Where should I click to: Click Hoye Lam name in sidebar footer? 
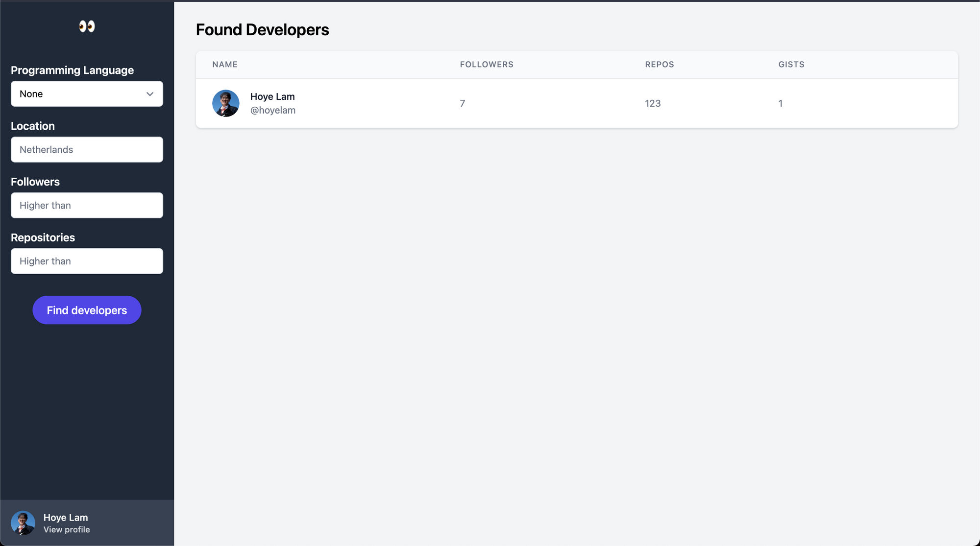66,518
